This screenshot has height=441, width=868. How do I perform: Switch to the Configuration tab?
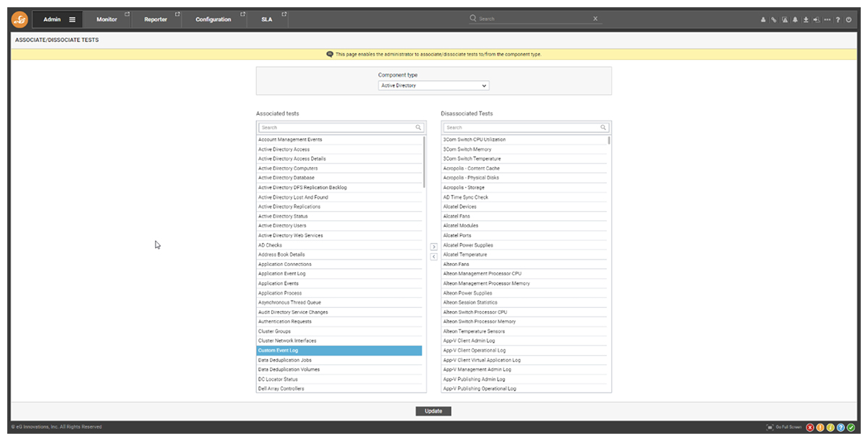[x=213, y=20]
